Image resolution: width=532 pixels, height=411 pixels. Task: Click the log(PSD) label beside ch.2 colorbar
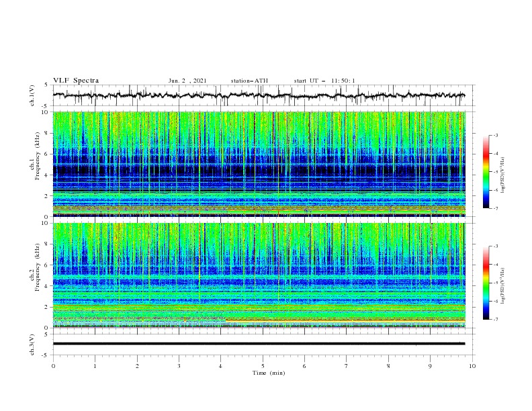503,287
